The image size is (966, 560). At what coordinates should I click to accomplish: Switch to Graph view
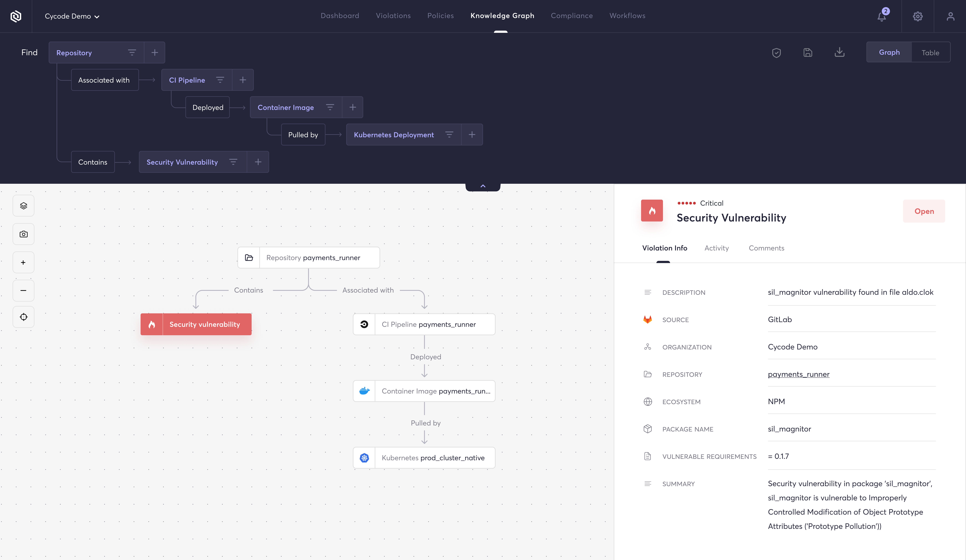(889, 52)
